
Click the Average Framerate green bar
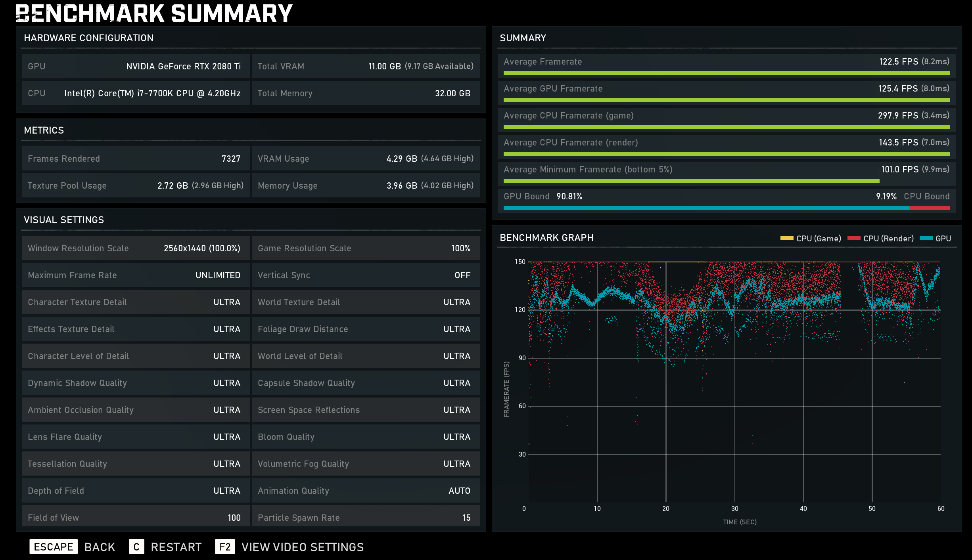(x=727, y=73)
